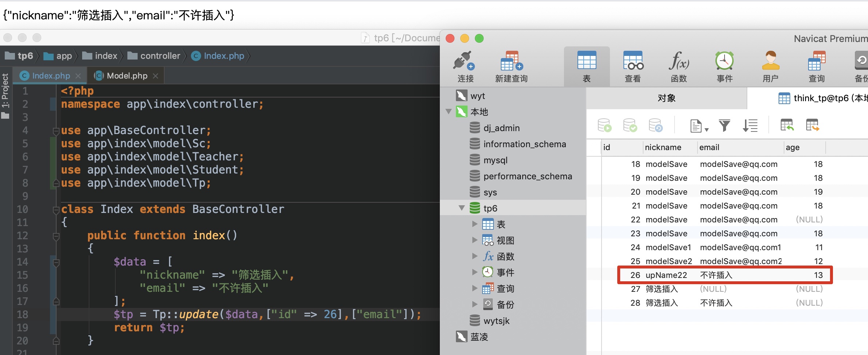Expand the 查询 queries tree node

click(x=475, y=288)
